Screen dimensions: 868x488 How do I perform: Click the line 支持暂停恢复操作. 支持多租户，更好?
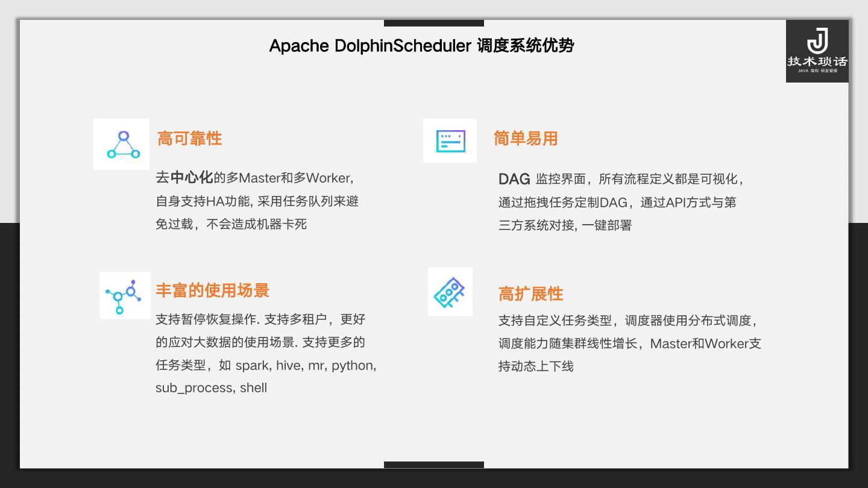(260, 319)
